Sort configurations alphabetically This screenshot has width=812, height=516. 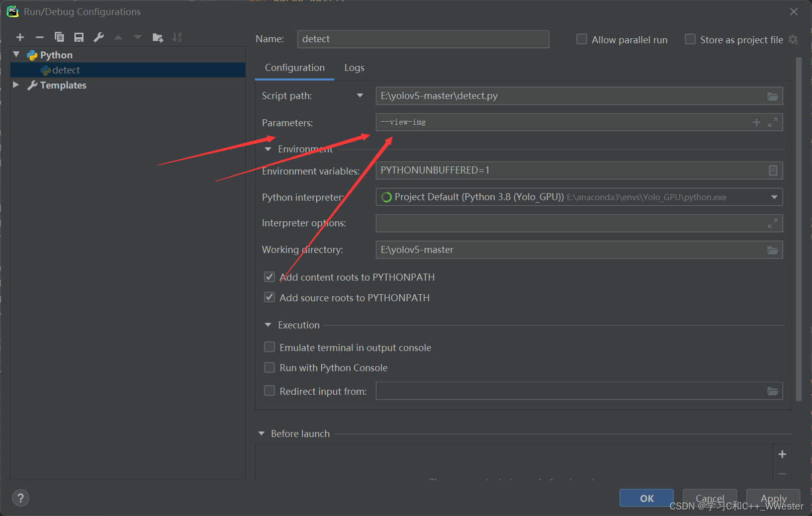[x=177, y=37]
